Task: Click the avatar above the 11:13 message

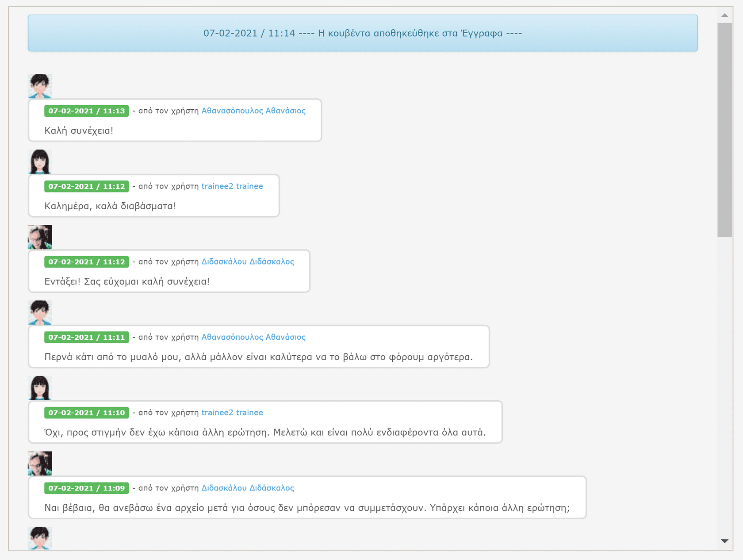Action: pyautogui.click(x=40, y=86)
